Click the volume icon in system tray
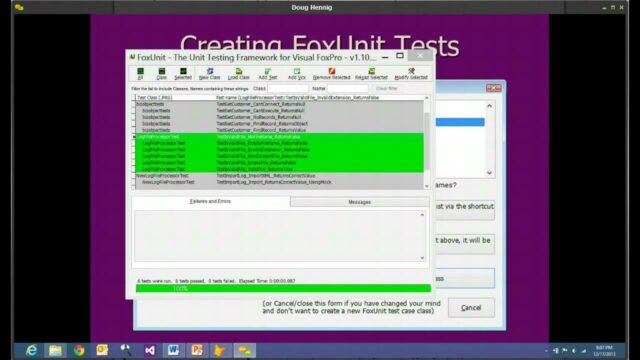Image resolution: width=640 pixels, height=360 pixels. click(x=574, y=351)
